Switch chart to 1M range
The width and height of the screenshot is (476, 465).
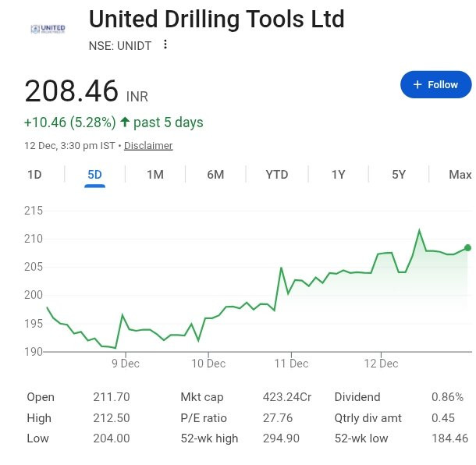155,175
